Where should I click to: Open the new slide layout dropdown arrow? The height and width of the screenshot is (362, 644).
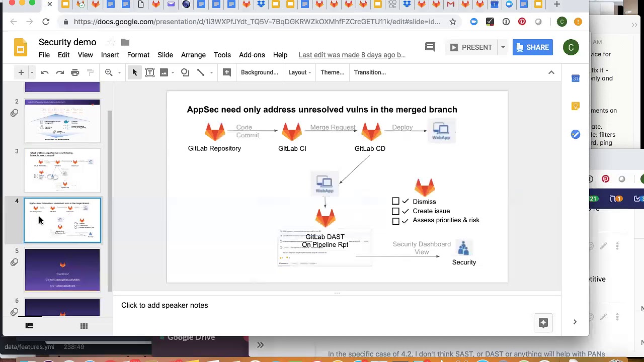[32, 72]
